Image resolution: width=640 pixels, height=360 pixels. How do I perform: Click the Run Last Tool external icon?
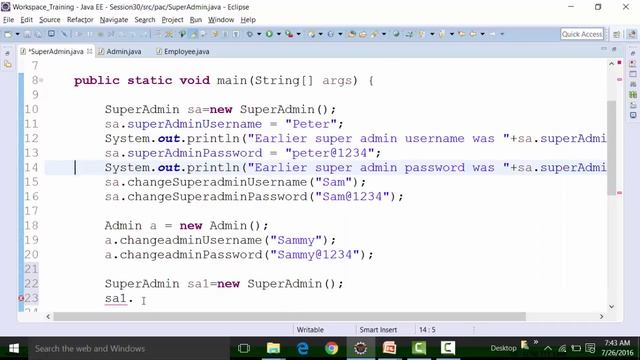[289, 34]
